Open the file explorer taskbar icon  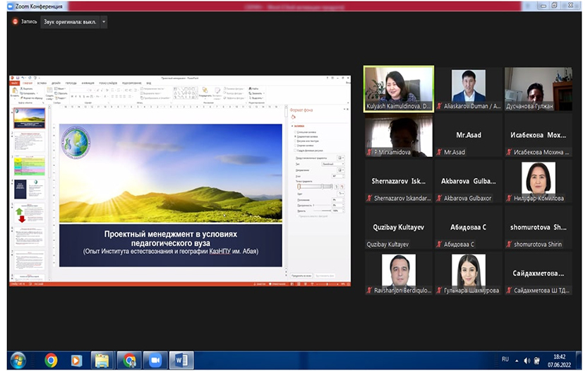click(102, 360)
